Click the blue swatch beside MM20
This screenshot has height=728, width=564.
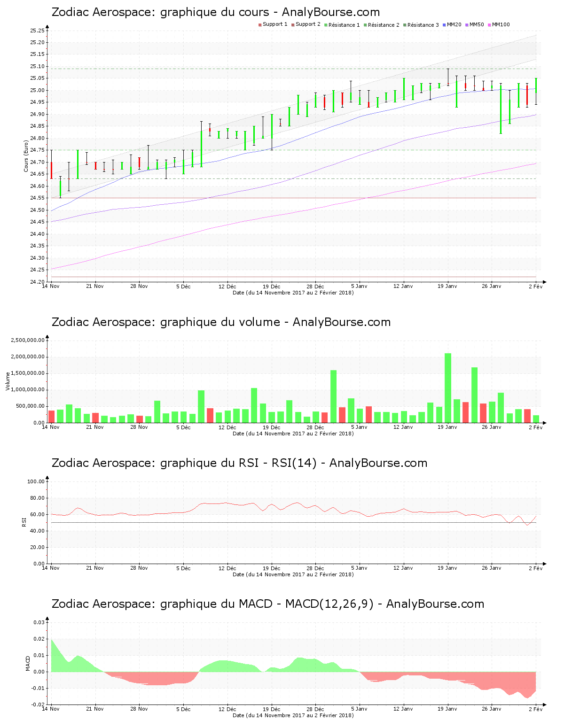pyautogui.click(x=444, y=25)
